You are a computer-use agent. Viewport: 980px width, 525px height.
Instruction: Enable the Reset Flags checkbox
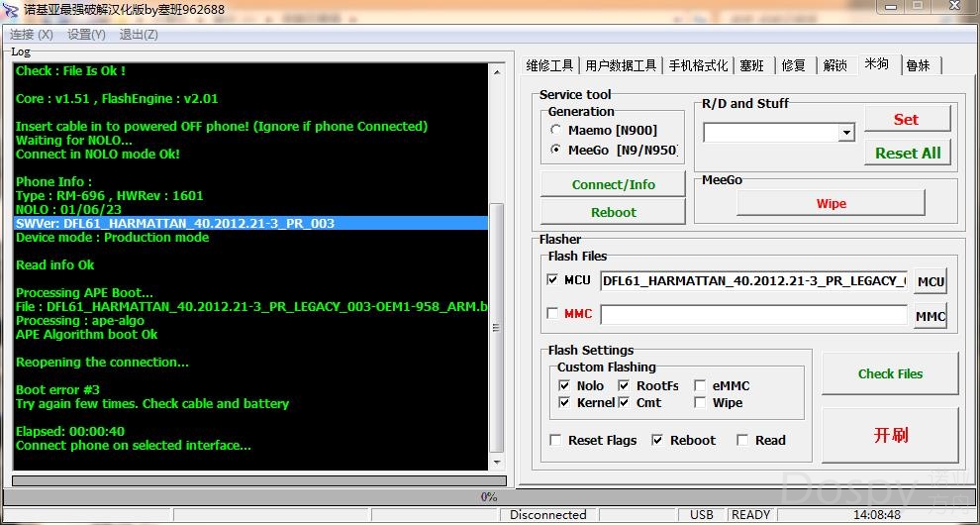coord(555,440)
